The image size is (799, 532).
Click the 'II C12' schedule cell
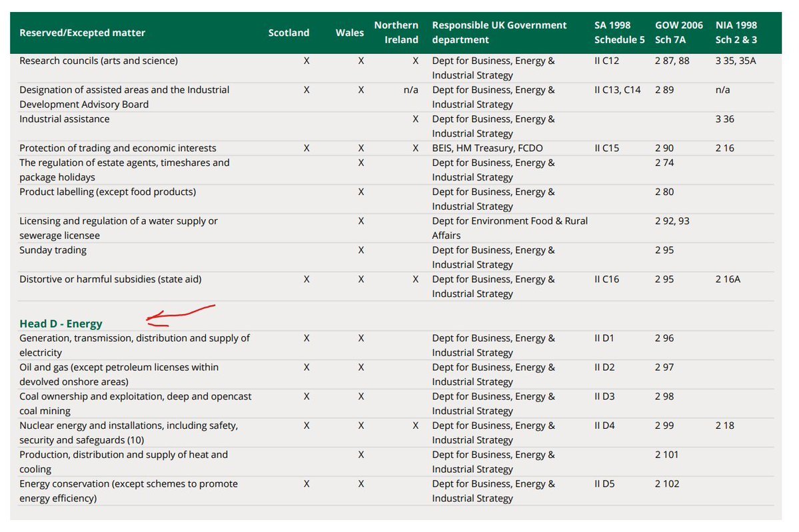(606, 61)
